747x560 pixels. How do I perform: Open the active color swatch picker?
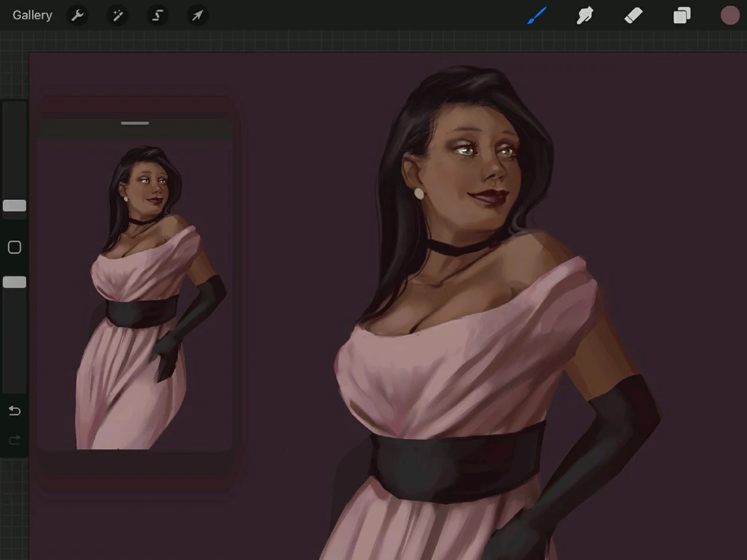(730, 15)
